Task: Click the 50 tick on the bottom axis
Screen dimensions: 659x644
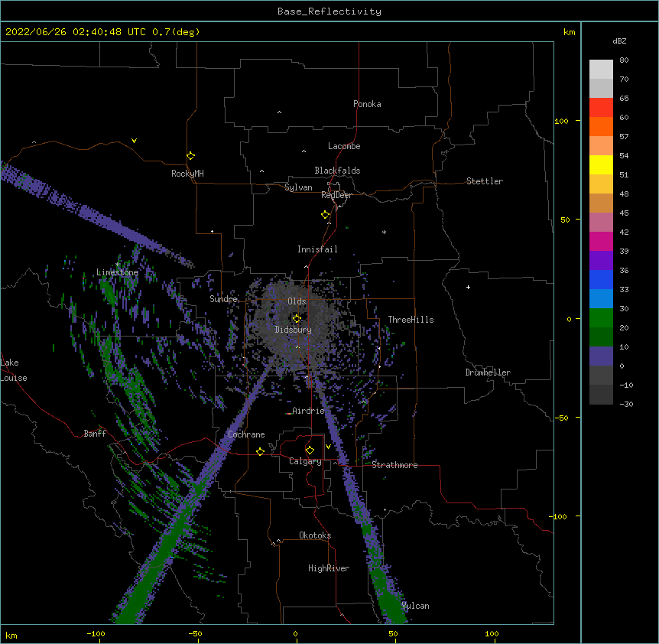Action: [x=393, y=633]
